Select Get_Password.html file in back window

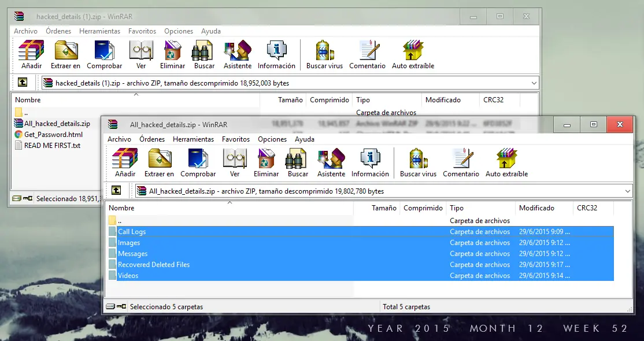coord(53,135)
